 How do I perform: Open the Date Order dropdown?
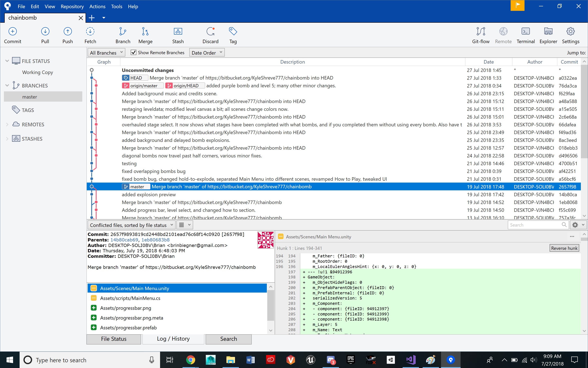pos(207,53)
